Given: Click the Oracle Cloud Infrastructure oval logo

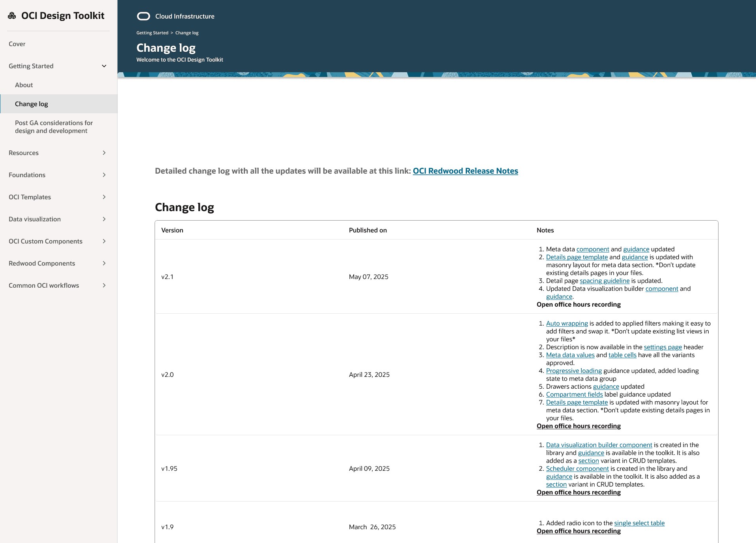Looking at the screenshot, I should point(144,16).
